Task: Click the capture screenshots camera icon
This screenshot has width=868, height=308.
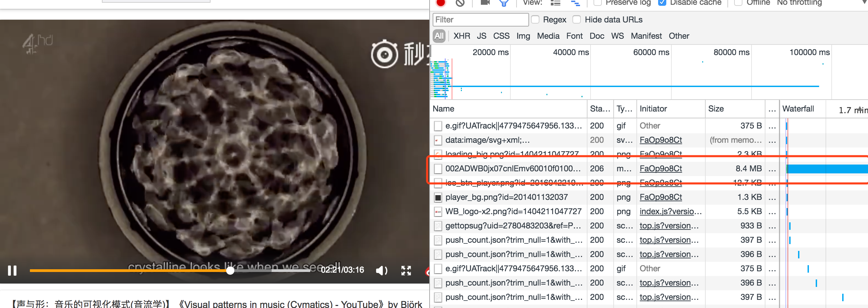Action: point(485,3)
